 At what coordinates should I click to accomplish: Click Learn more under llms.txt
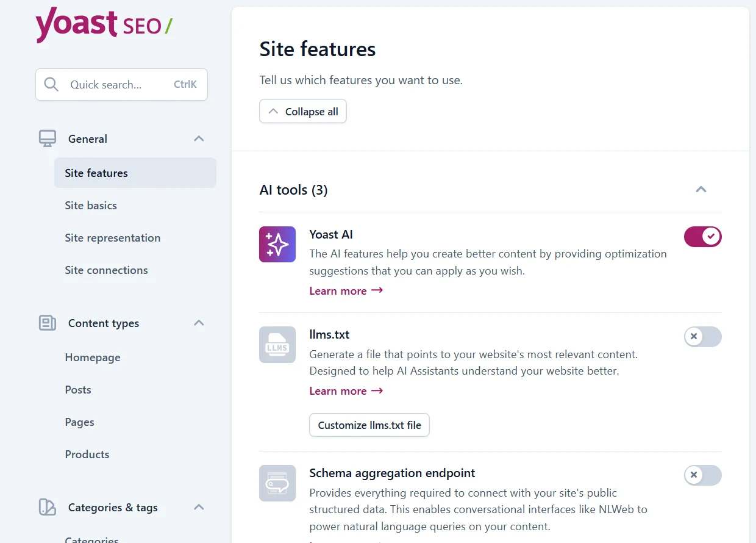[346, 391]
